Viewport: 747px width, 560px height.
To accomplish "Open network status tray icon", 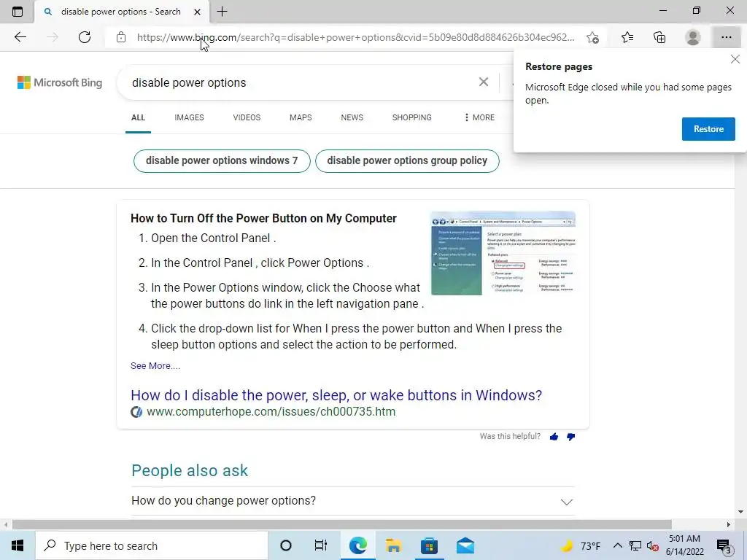I will tap(635, 545).
